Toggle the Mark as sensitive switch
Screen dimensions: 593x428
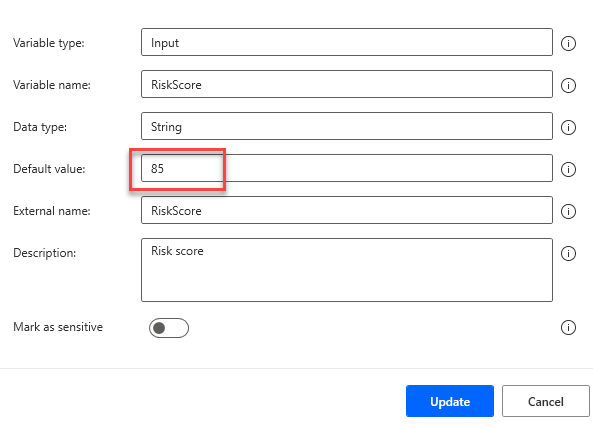tap(169, 328)
